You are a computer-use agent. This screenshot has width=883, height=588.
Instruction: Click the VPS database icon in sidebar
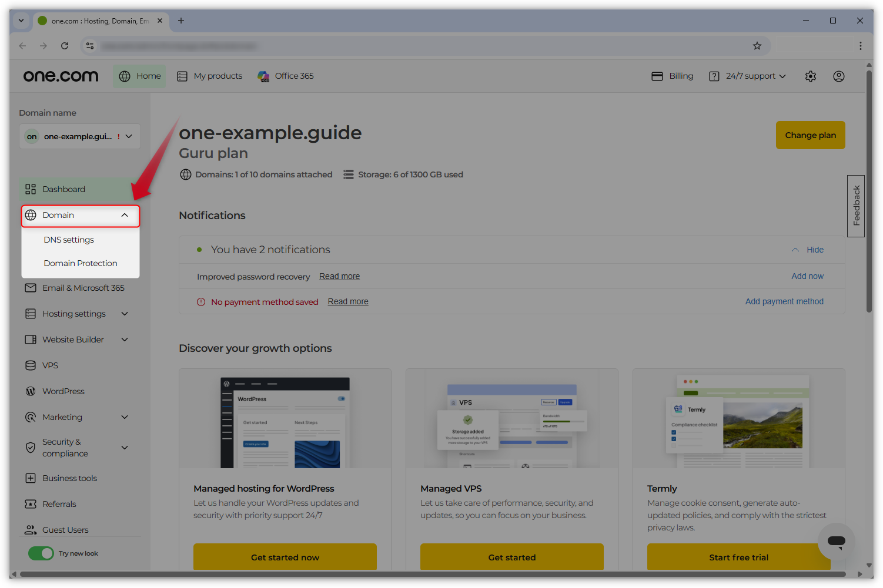pos(31,365)
